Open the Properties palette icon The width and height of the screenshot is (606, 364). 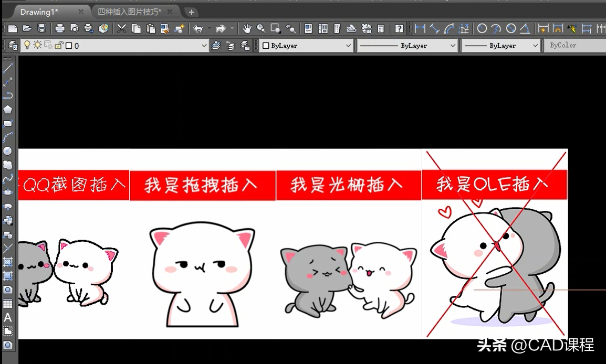tap(308, 28)
